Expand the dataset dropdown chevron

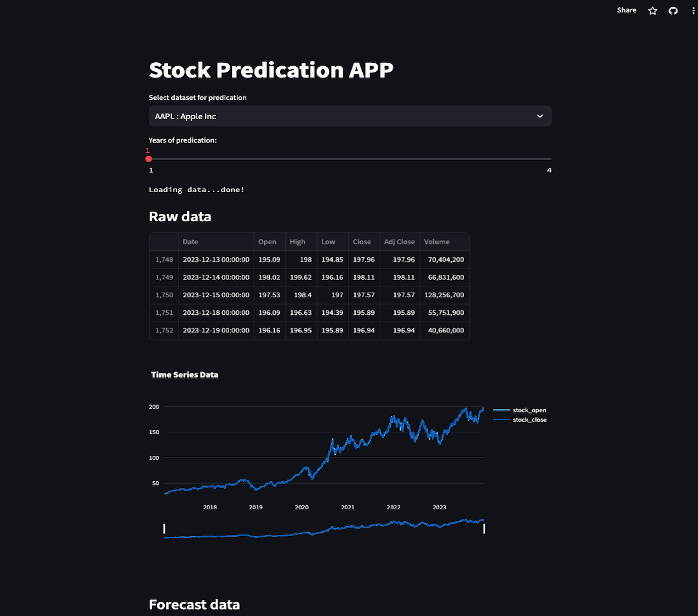click(540, 116)
